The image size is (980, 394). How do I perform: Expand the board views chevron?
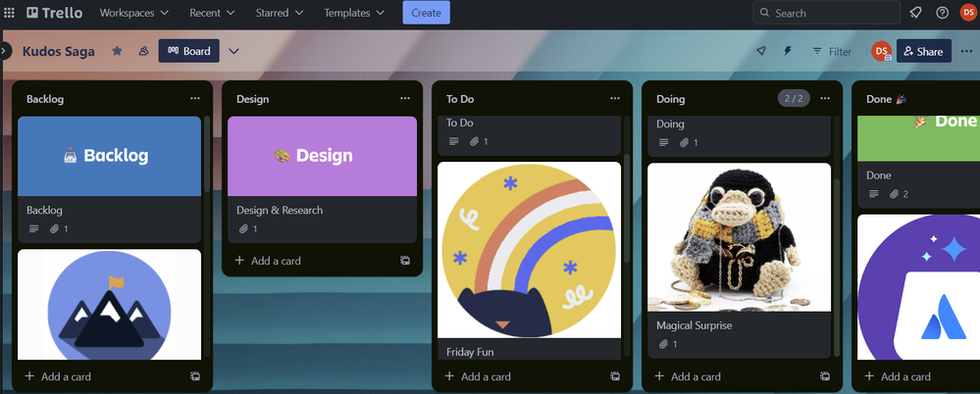tap(233, 51)
